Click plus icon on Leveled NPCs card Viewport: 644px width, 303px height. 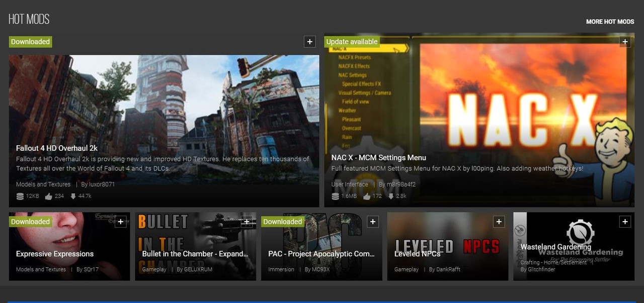tap(499, 222)
